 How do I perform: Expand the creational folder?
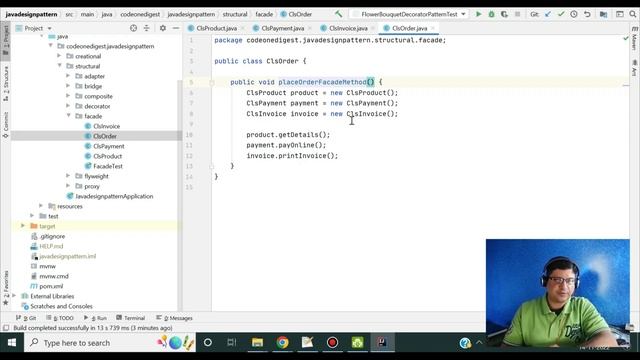59,56
